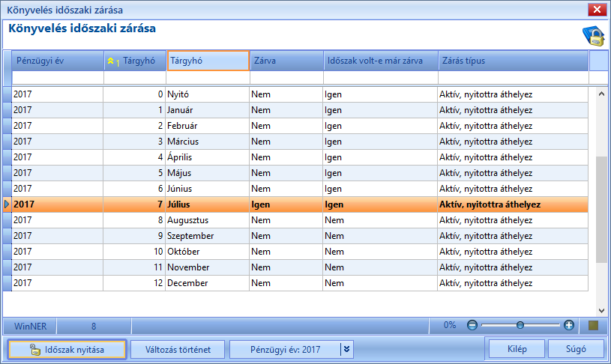Click the WinNER status bar entry
Viewport: 611px width, 364px height.
coord(30,326)
